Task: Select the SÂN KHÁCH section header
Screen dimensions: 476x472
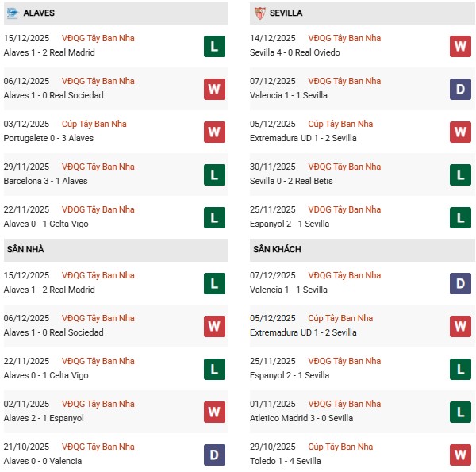Action: point(277,249)
